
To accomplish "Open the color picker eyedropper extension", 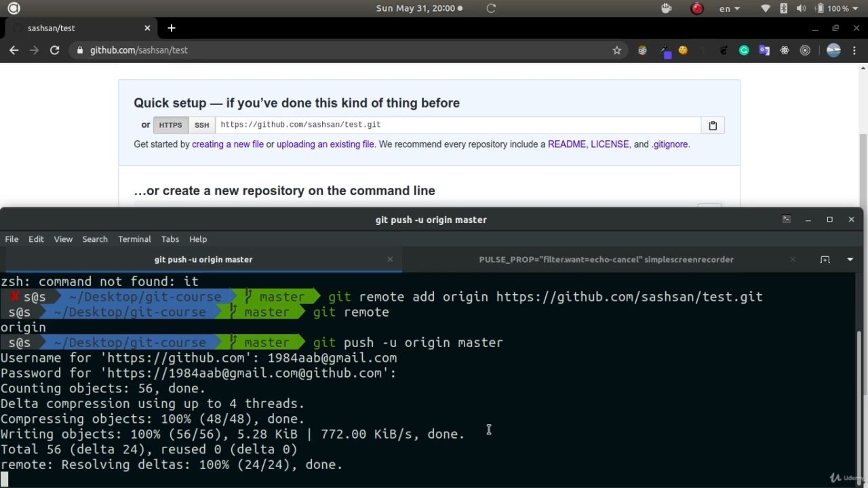I will pos(665,52).
